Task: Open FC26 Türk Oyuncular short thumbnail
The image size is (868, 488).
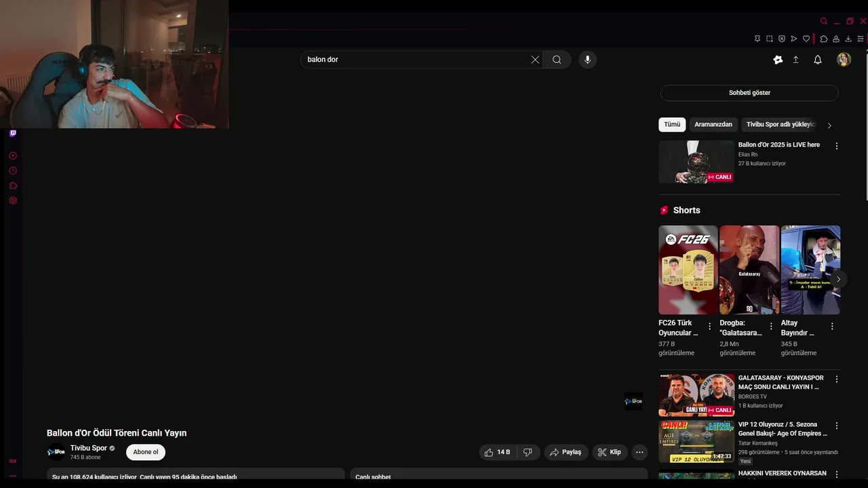Action: tap(688, 270)
